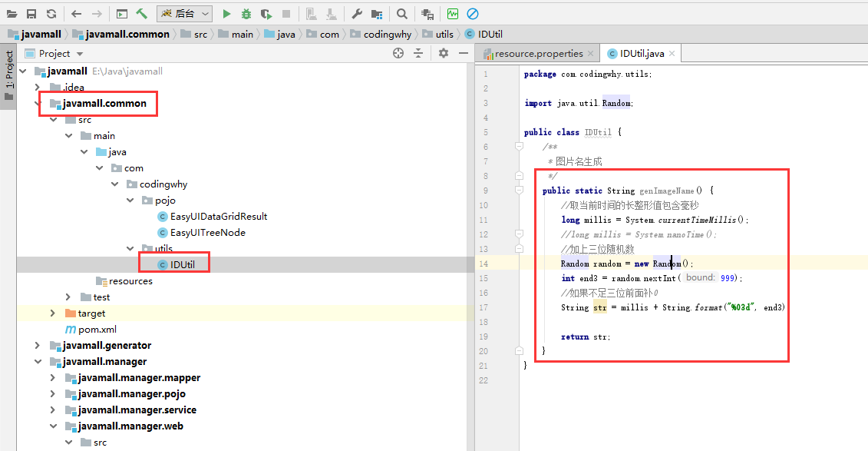Image resolution: width=868 pixels, height=451 pixels.
Task: Start debugging with the bug icon
Action: coord(246,14)
